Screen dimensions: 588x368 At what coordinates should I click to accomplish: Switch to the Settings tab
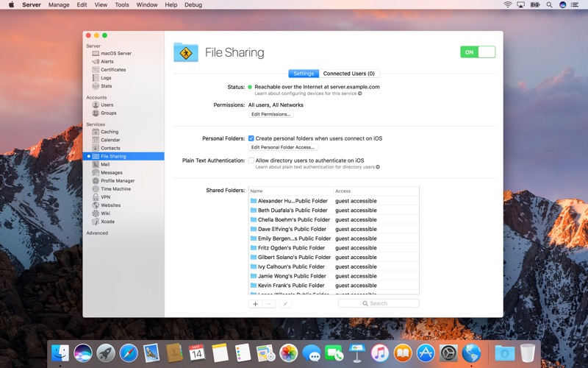[304, 74]
